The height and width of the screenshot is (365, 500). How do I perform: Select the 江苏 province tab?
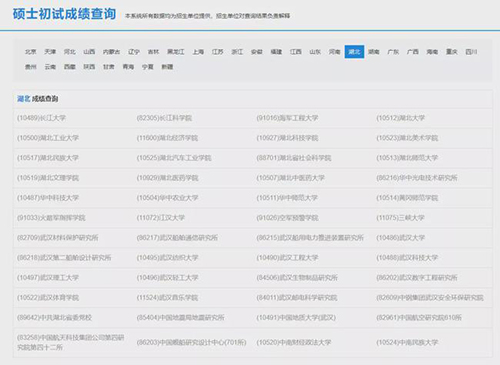(x=218, y=52)
